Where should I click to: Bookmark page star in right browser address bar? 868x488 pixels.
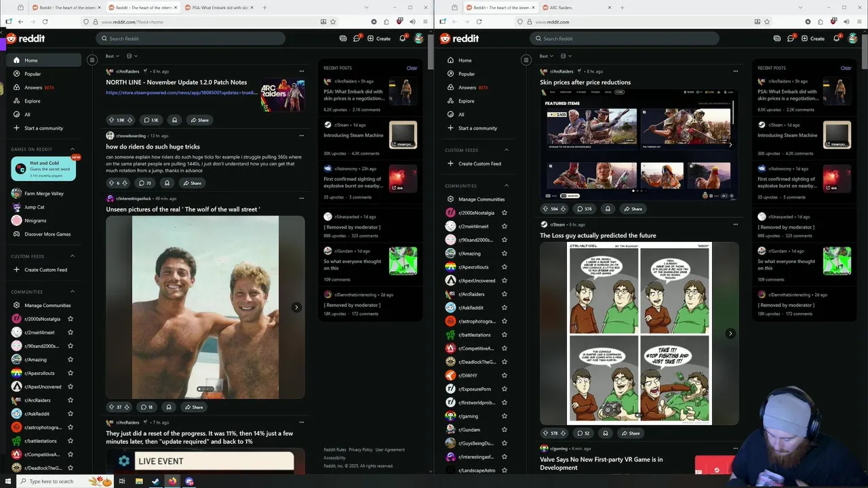point(767,22)
